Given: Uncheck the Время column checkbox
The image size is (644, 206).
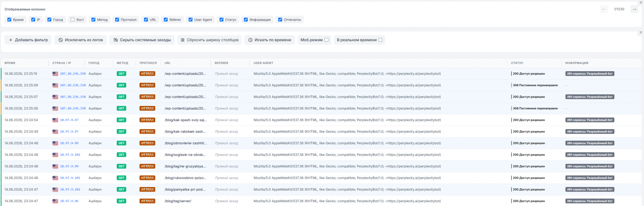Looking at the screenshot, I should 9,19.
